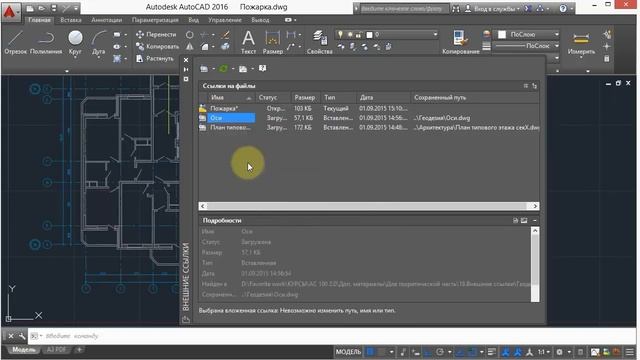
Task: Open the Свойства слоя layer properties
Action: [319, 42]
